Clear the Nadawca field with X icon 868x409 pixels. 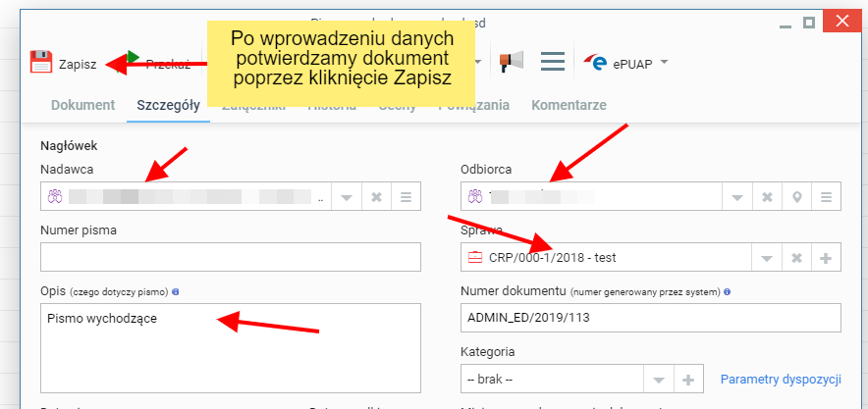(376, 197)
